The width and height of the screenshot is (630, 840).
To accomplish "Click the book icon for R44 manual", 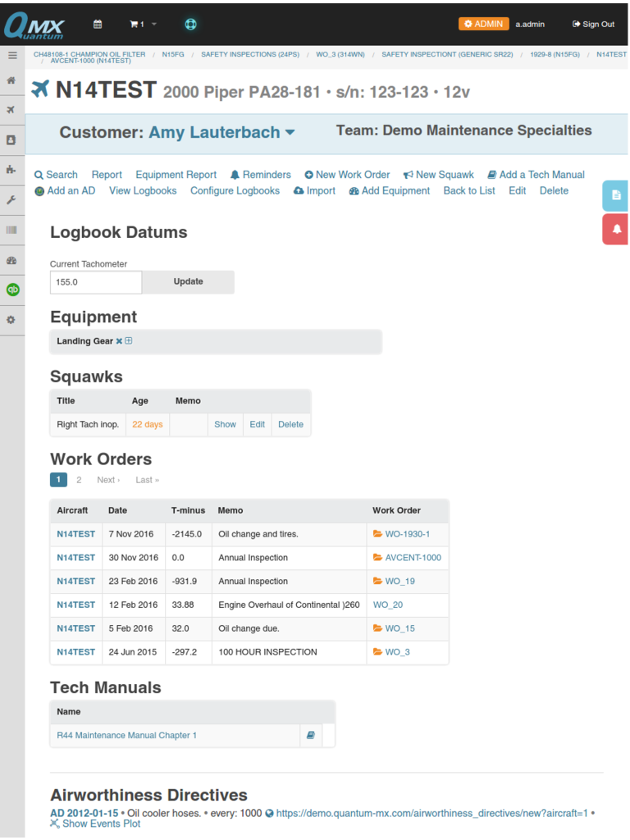I will click(x=311, y=736).
